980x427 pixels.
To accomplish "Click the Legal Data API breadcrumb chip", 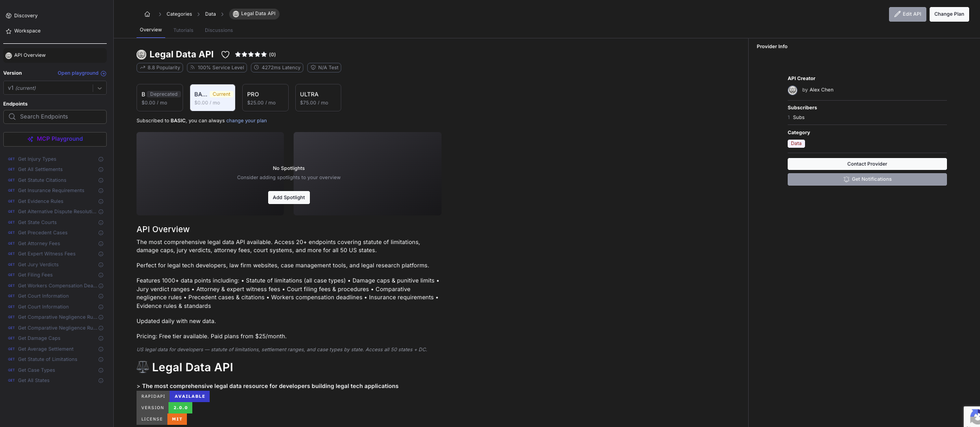I will click(254, 14).
